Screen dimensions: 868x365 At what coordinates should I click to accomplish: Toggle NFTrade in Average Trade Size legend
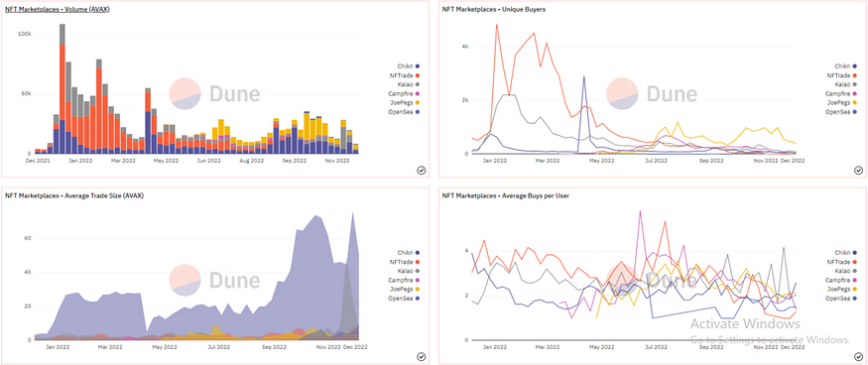pos(405,262)
